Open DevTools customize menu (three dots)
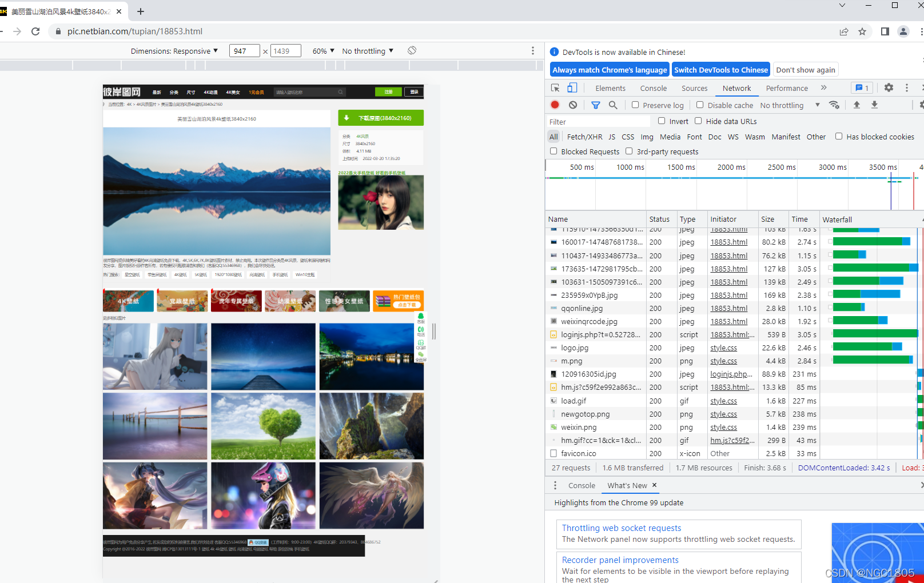Image resolution: width=924 pixels, height=583 pixels. [907, 88]
